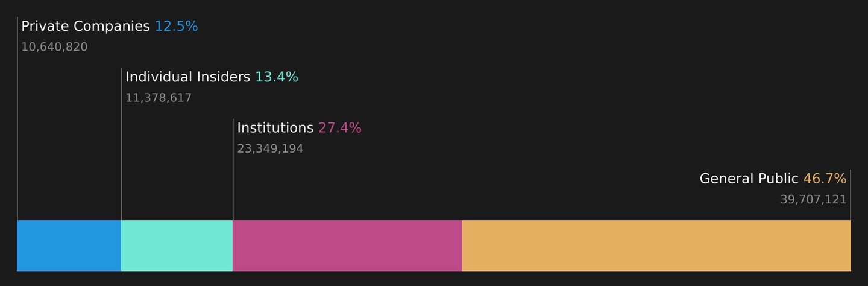Select the 11,378,617 share count
The image size is (868, 286).
coord(159,98)
